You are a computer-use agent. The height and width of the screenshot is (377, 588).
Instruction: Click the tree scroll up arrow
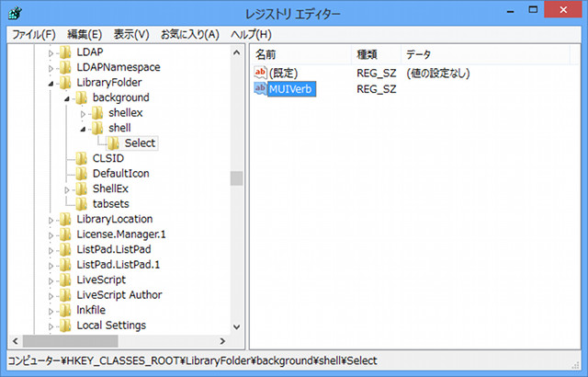coord(236,52)
